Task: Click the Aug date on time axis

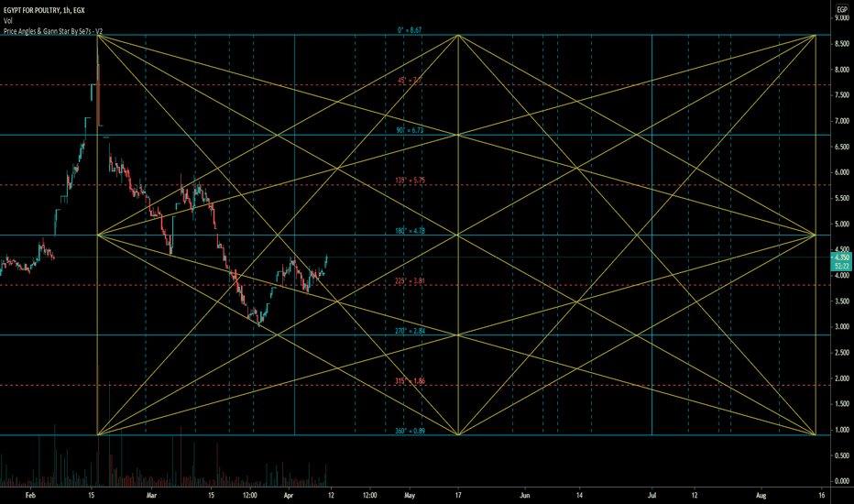Action: click(x=761, y=495)
